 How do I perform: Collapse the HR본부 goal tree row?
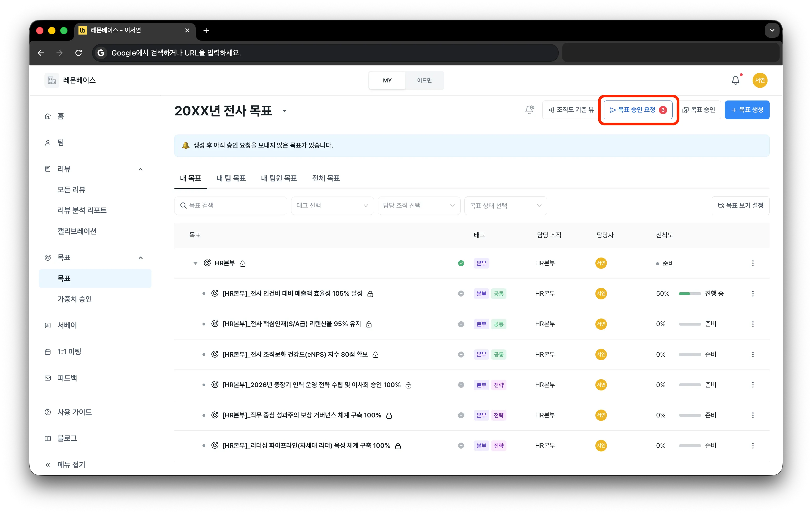click(195, 263)
